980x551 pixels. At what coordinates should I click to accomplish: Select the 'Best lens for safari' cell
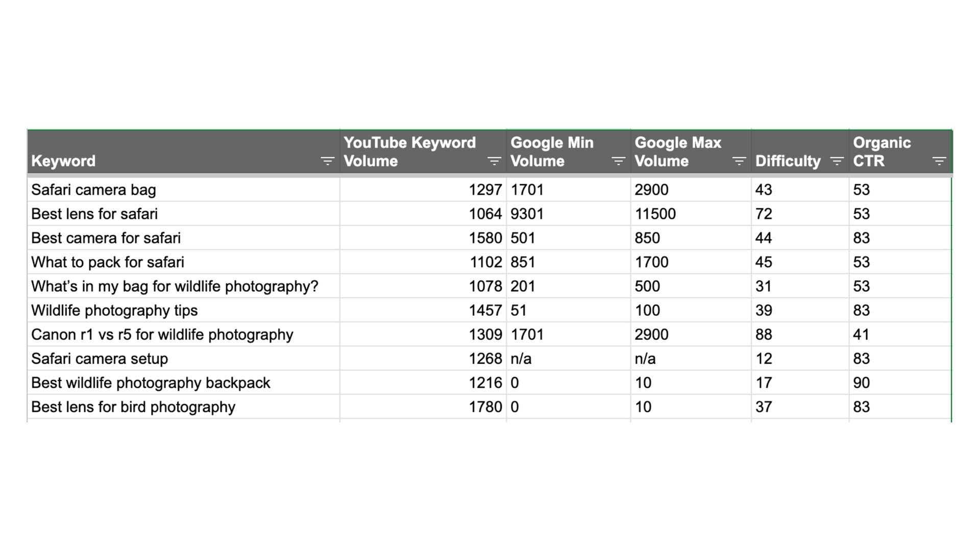point(94,214)
